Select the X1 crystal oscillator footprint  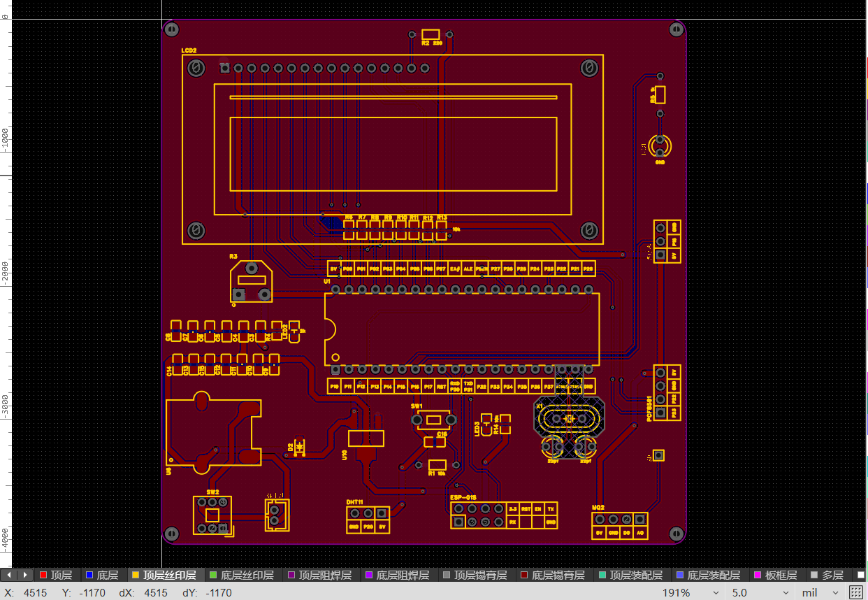569,418
